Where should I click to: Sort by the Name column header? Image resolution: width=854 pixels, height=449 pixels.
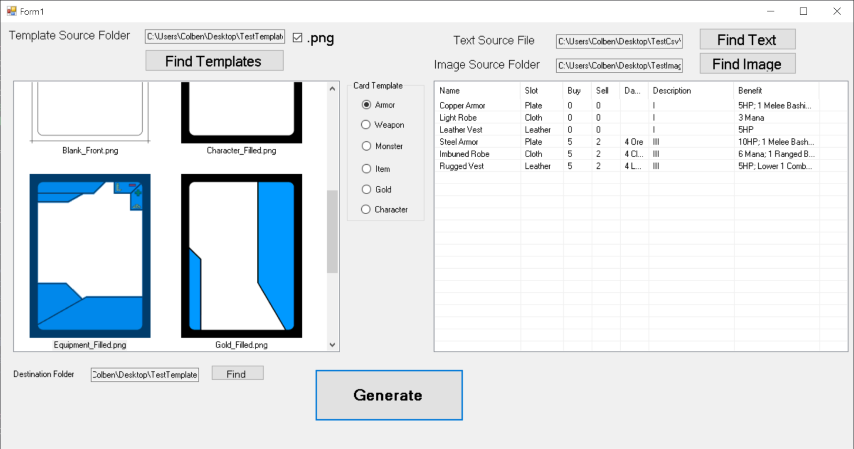[x=477, y=91]
